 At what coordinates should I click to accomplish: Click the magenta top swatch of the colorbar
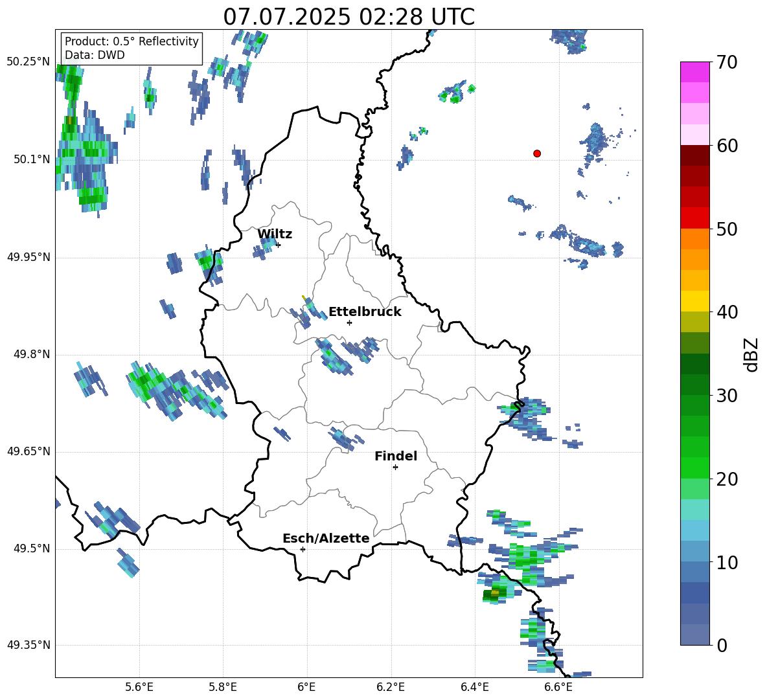(694, 72)
